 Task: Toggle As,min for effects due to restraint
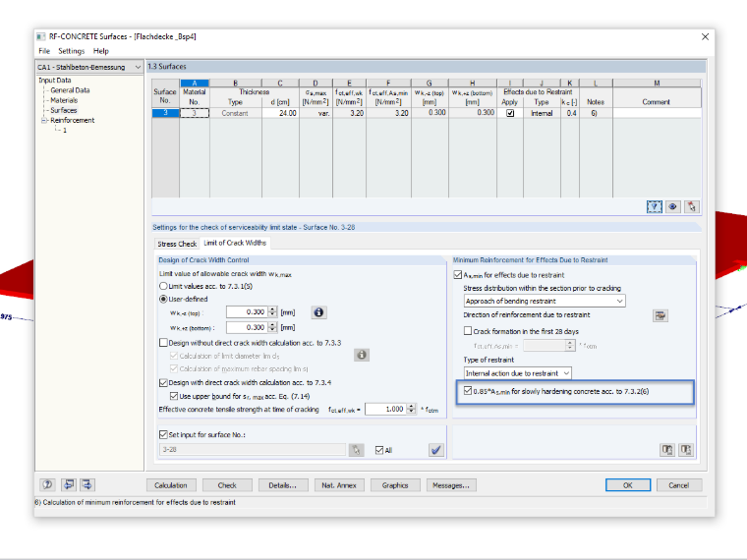pyautogui.click(x=458, y=275)
